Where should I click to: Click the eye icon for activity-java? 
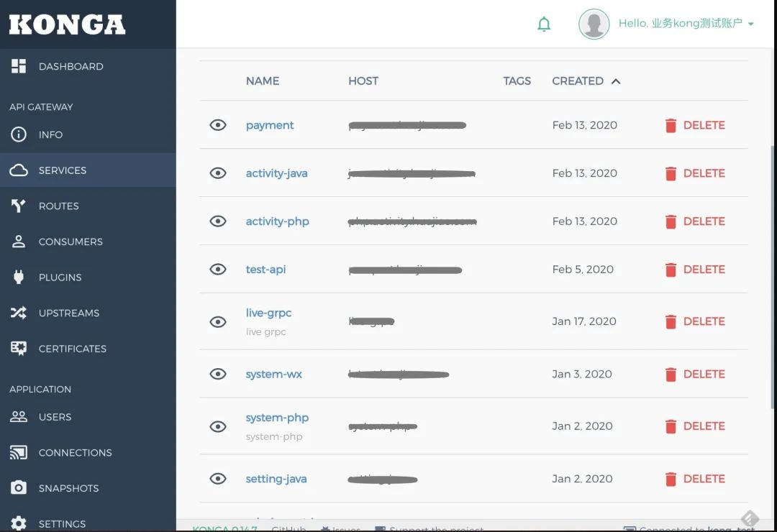[218, 173]
